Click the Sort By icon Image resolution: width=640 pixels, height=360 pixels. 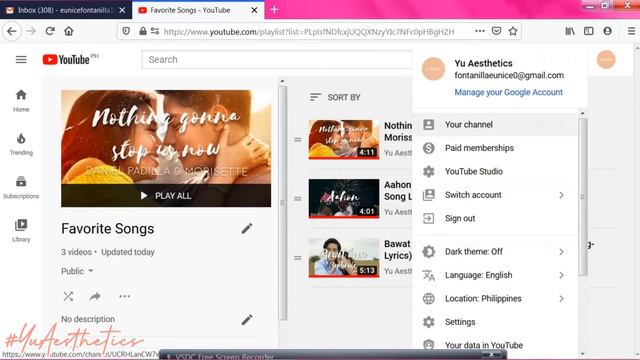315,97
